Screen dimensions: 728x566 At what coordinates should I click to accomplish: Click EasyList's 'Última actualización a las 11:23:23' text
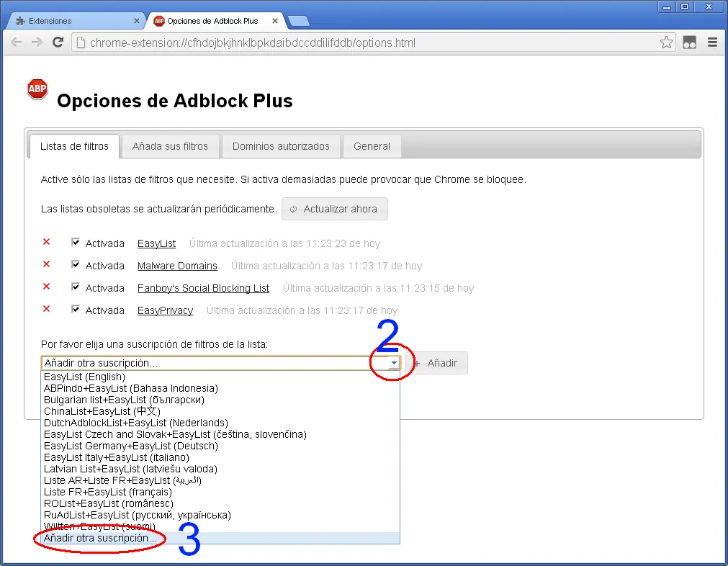coord(284,243)
